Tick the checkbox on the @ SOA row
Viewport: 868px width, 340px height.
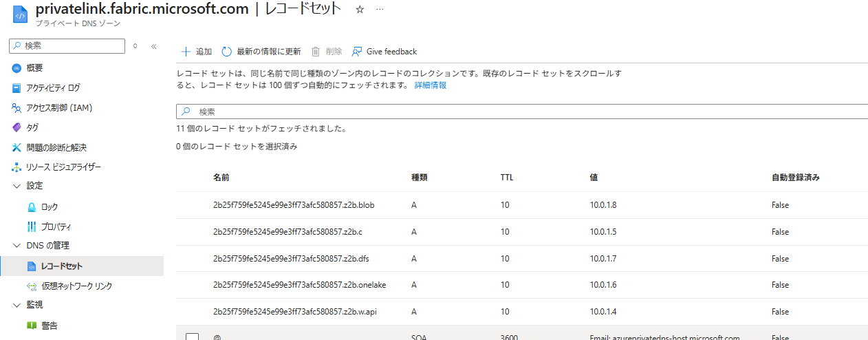[x=193, y=337]
